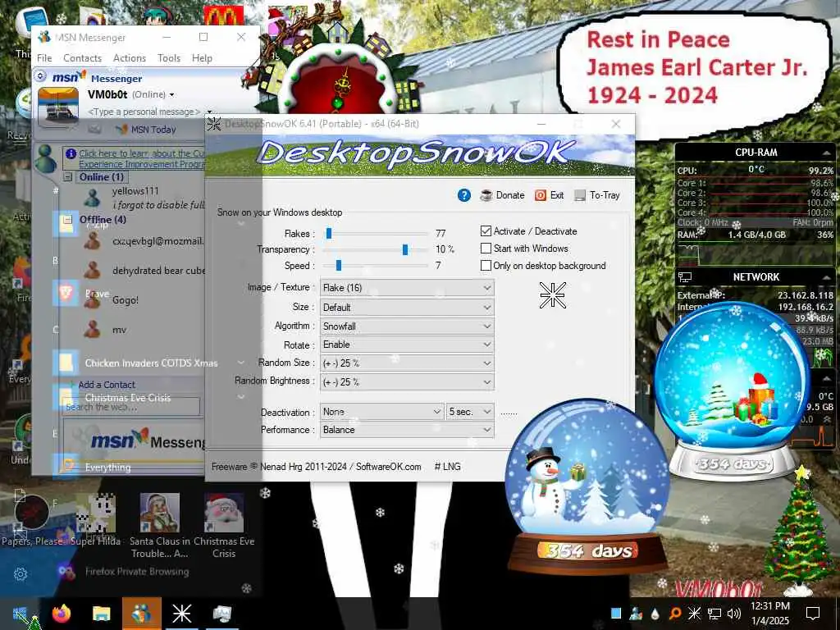The width and height of the screenshot is (840, 630).
Task: Switch to DesktopSnowOK snowflake taskbar button
Action: click(x=181, y=614)
